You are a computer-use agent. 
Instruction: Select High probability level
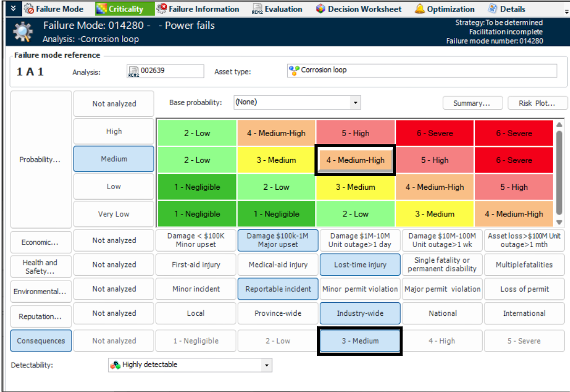tap(114, 131)
